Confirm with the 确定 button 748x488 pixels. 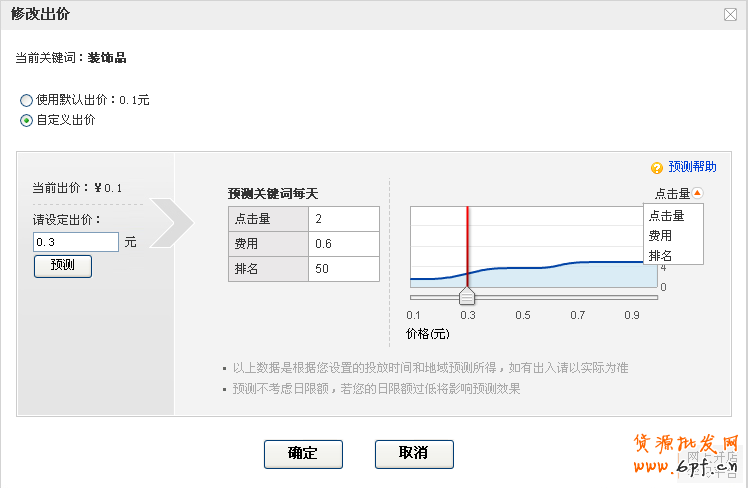tap(303, 454)
